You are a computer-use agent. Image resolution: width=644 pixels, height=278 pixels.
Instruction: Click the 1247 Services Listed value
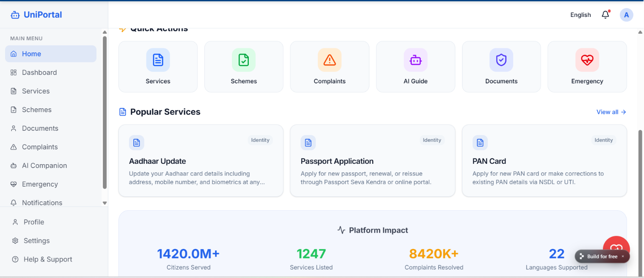click(x=311, y=254)
